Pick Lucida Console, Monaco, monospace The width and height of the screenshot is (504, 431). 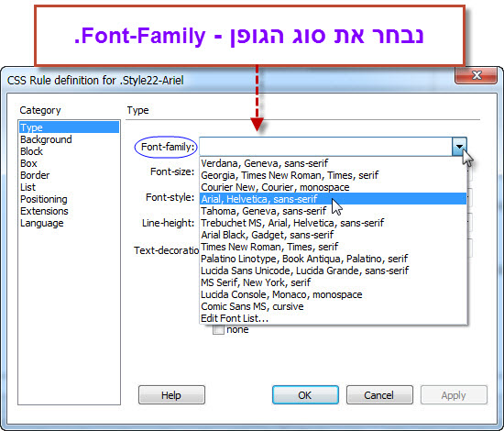(333, 294)
